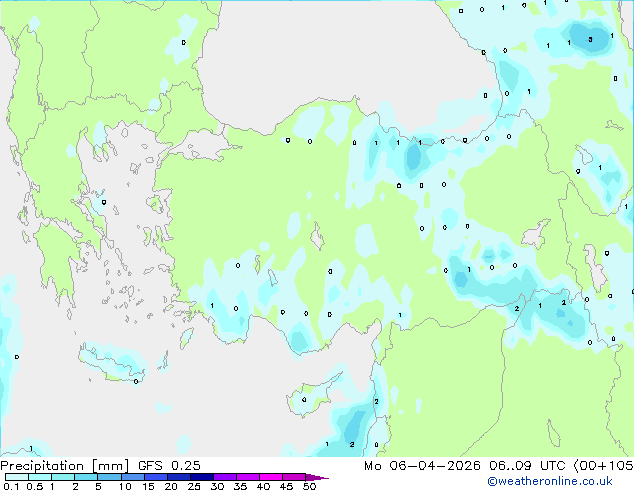Select the 0.5–1 mm legend color box
Image resolution: width=634 pixels, height=490 pixels.
(x=40, y=477)
